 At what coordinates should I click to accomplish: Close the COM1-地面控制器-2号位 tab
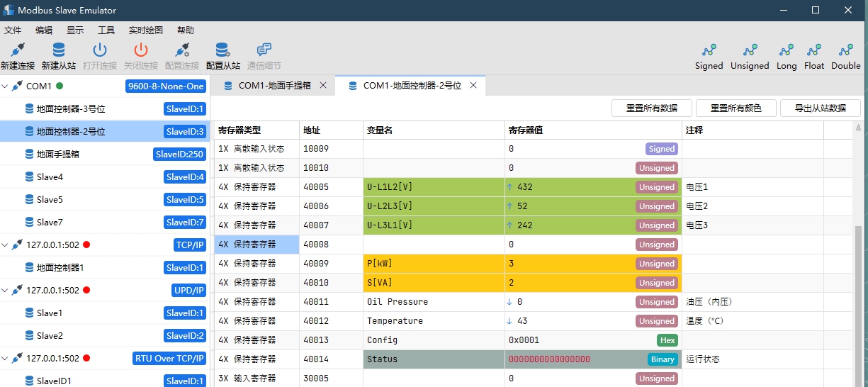[473, 85]
